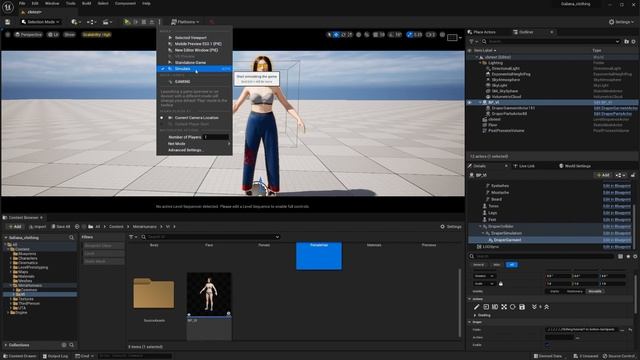Click the floppy disk action icon in Details
The width and height of the screenshot is (640, 360).
point(522,307)
